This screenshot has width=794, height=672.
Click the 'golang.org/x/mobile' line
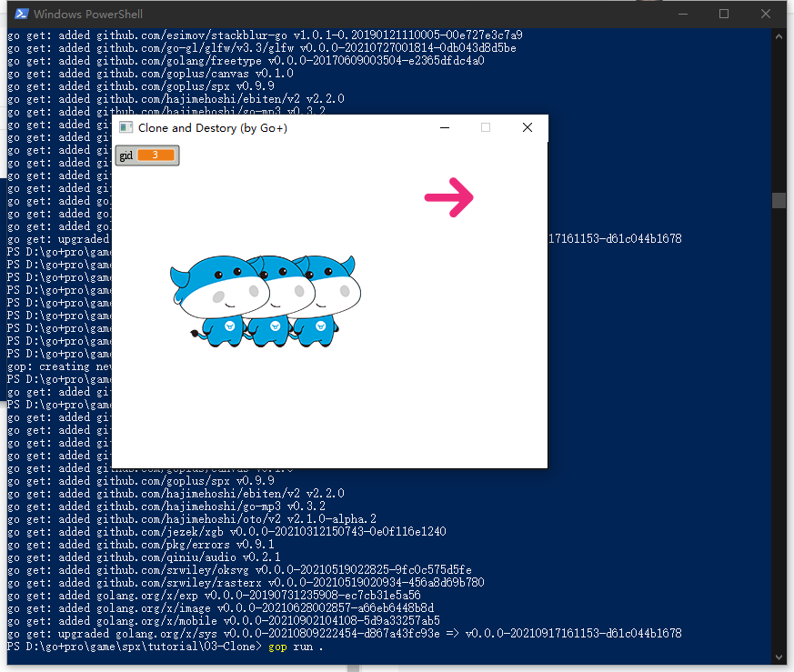224,620
